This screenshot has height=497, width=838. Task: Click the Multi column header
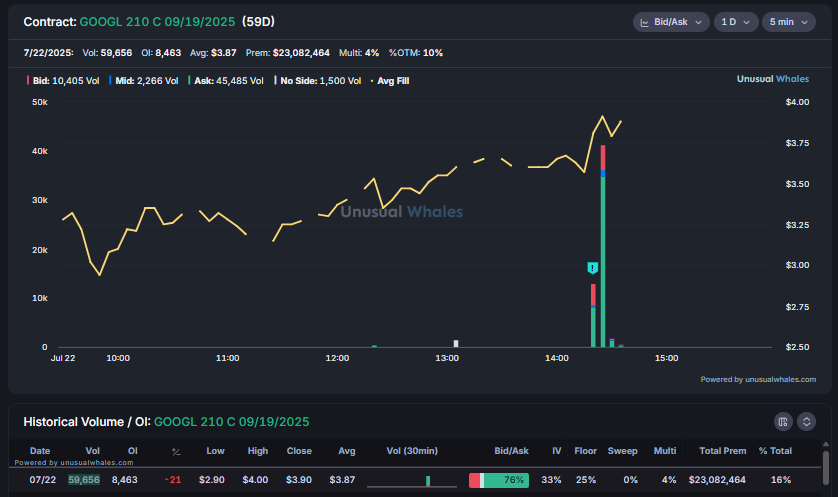665,451
